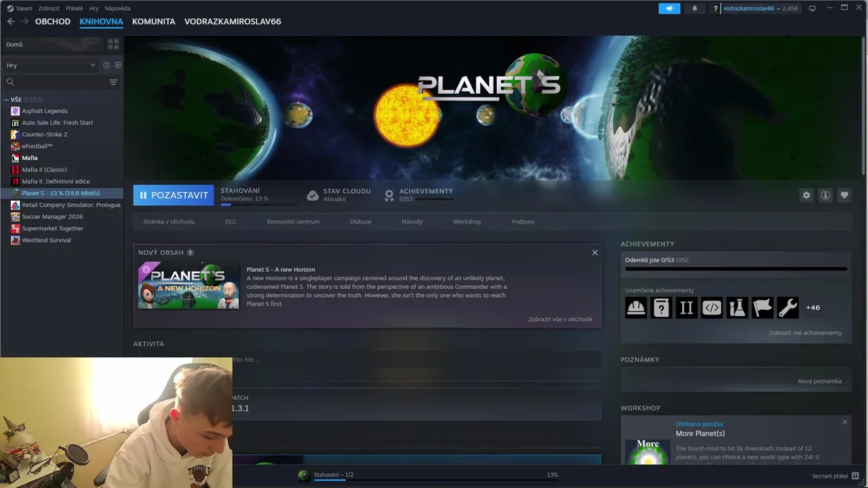Add Planet S to favorites heart
The width and height of the screenshot is (868, 488).
(844, 195)
